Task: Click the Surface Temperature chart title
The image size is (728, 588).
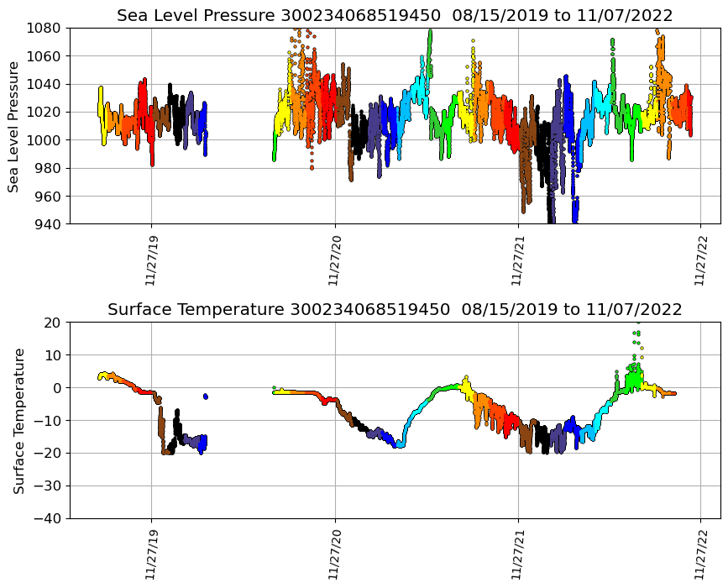Action: point(395,310)
